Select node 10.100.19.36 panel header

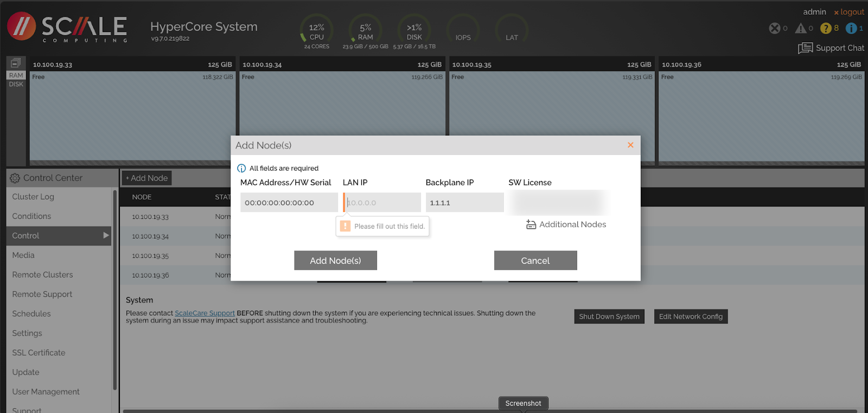tap(761, 64)
